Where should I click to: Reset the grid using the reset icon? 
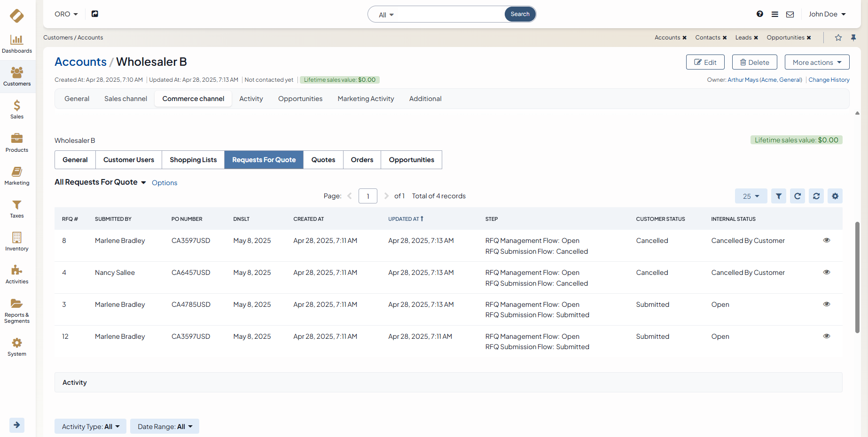(816, 196)
